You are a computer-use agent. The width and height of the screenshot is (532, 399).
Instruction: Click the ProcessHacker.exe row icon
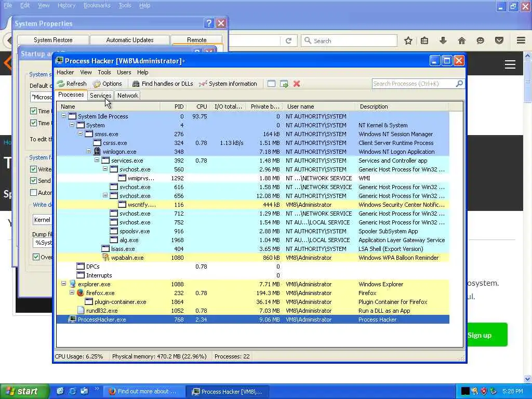coord(72,320)
